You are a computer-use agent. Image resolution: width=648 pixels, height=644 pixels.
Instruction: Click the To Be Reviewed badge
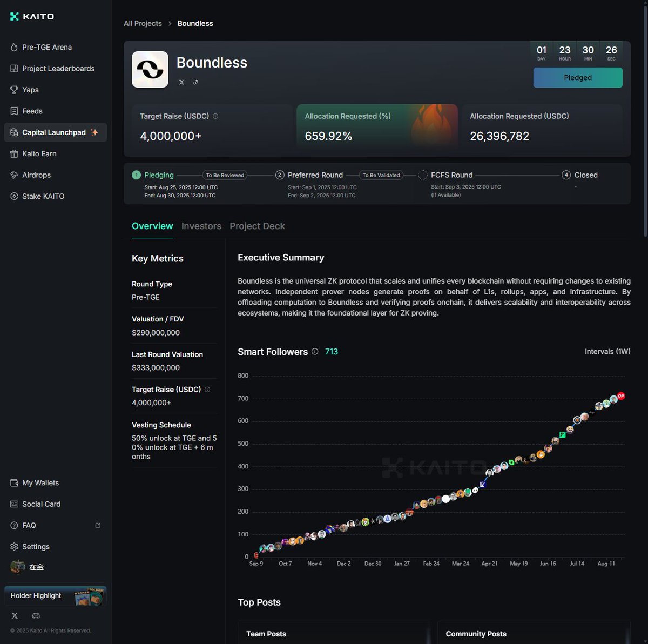[x=225, y=175]
